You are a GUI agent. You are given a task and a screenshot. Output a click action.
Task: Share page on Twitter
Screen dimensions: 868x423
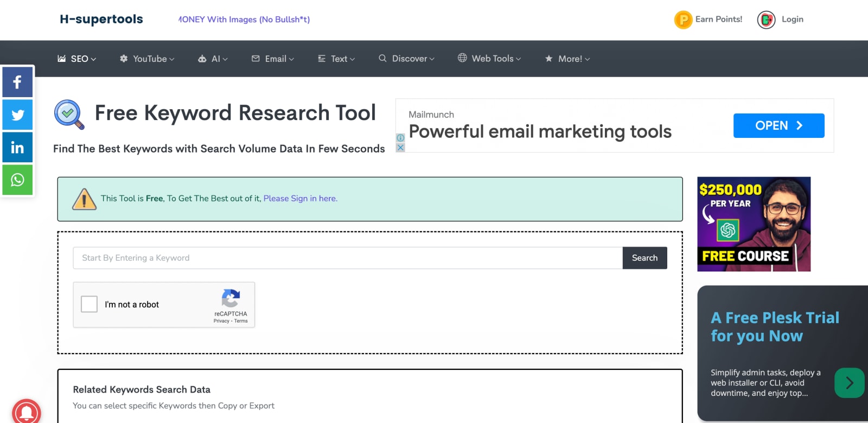point(17,115)
